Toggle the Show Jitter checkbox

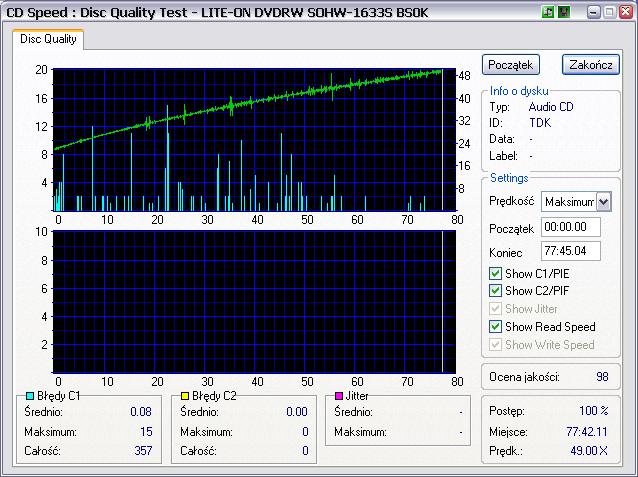(x=495, y=309)
